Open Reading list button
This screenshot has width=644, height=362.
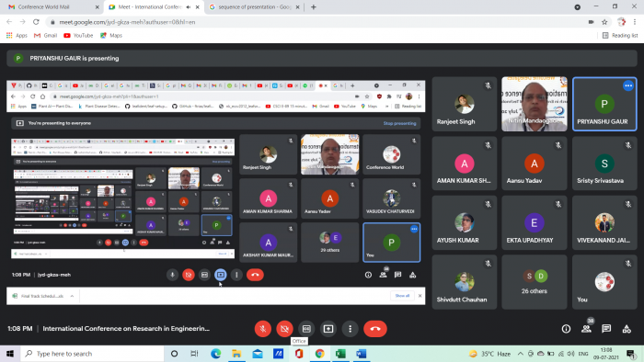pyautogui.click(x=620, y=36)
